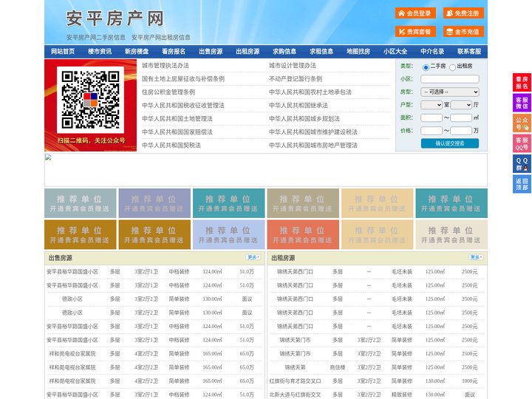
Task: Open 看房报名 in the navigation bar
Action: point(174,52)
